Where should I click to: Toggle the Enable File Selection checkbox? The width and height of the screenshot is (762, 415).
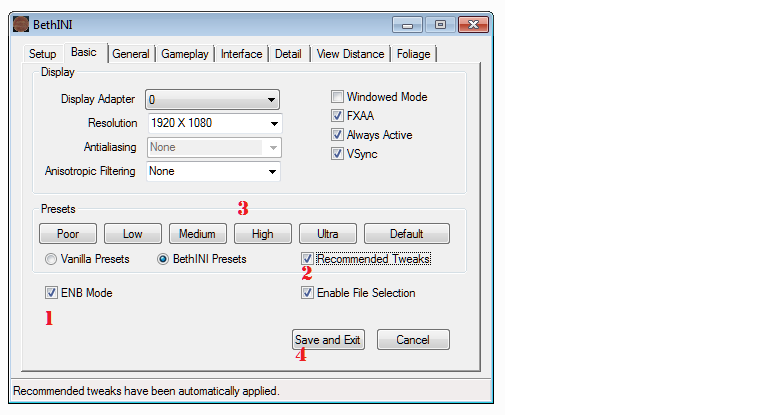click(307, 293)
